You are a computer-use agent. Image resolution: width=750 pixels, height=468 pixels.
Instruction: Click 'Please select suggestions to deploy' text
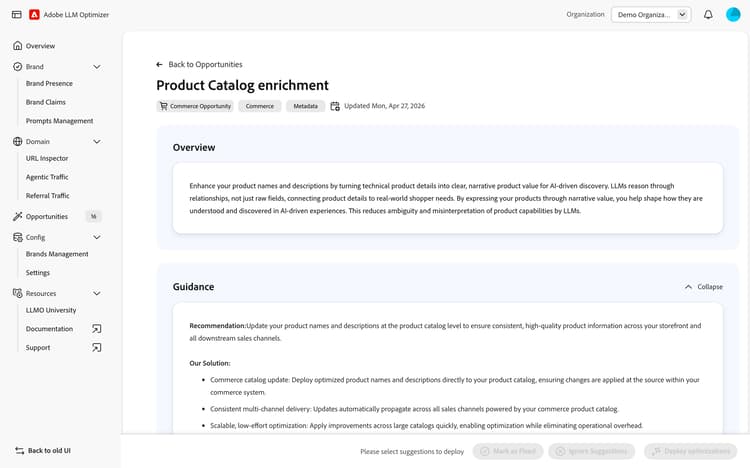tap(412, 451)
